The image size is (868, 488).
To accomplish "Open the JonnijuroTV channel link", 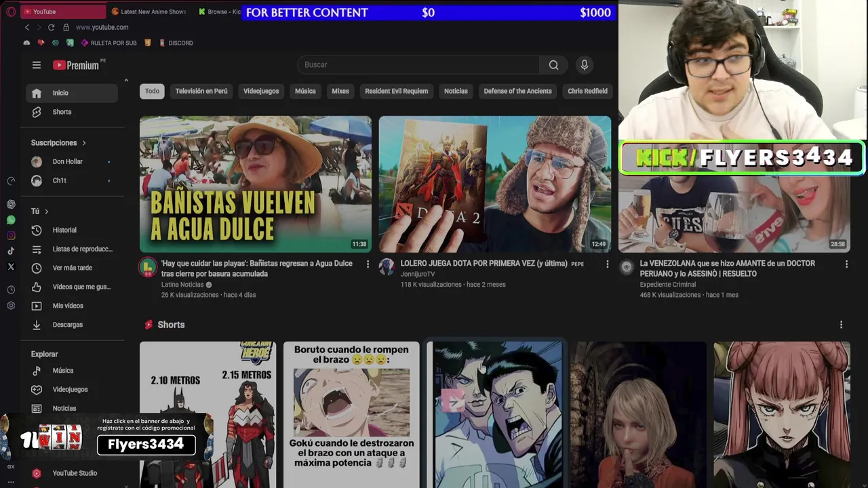I will pyautogui.click(x=418, y=274).
